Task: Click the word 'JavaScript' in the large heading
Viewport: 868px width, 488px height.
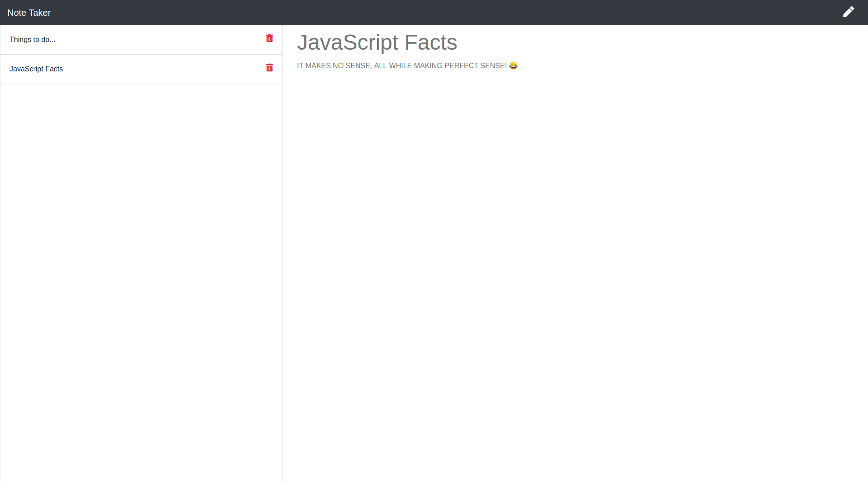Action: coord(347,42)
